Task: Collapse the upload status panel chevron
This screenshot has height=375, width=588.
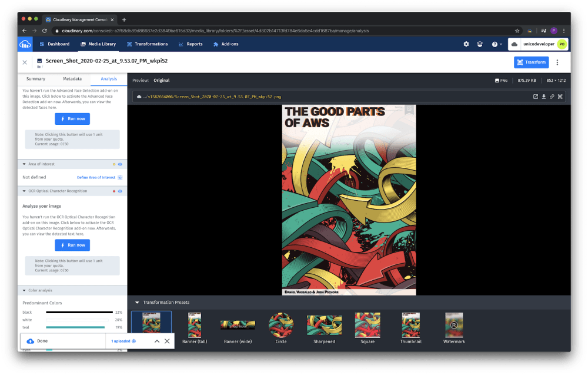Action: point(157,341)
